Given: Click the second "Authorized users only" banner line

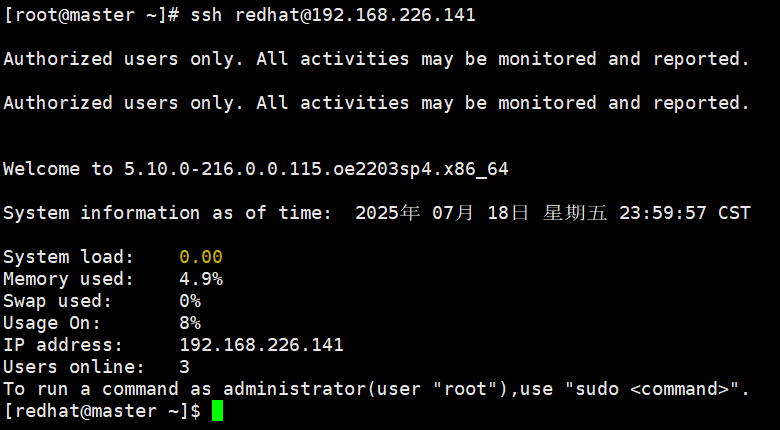Looking at the screenshot, I should (376, 103).
